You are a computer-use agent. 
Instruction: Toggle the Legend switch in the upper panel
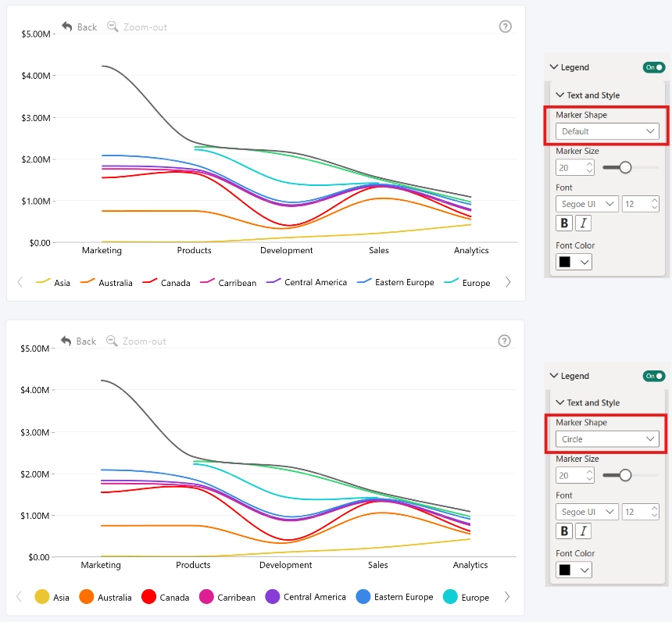tap(653, 67)
